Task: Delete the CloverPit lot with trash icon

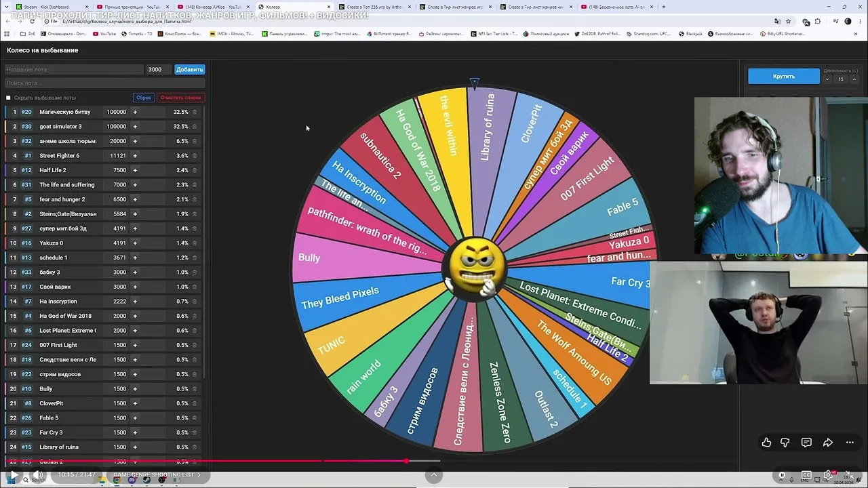Action: pos(195,403)
